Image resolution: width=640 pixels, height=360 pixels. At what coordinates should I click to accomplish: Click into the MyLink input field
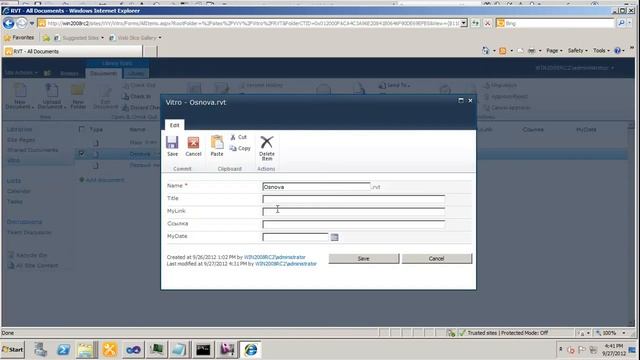[x=353, y=211]
